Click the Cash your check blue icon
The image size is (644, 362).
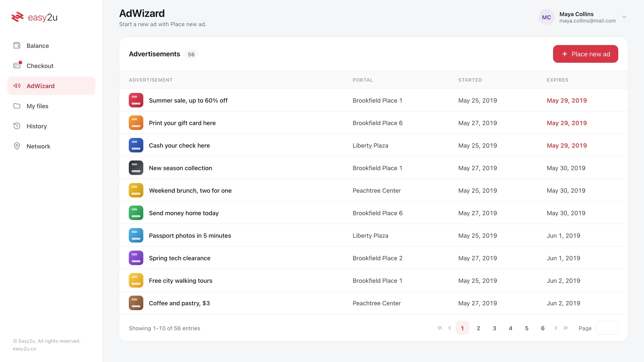[136, 145]
